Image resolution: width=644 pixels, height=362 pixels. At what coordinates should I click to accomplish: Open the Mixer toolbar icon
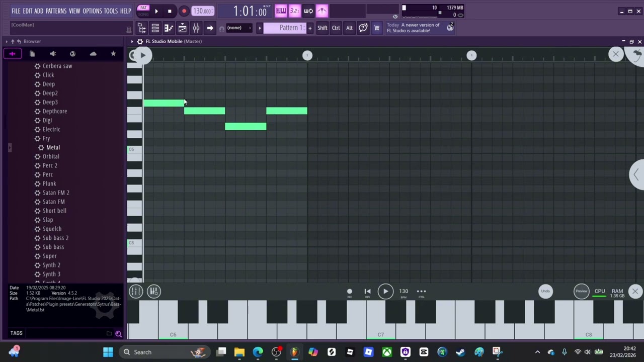point(196,28)
